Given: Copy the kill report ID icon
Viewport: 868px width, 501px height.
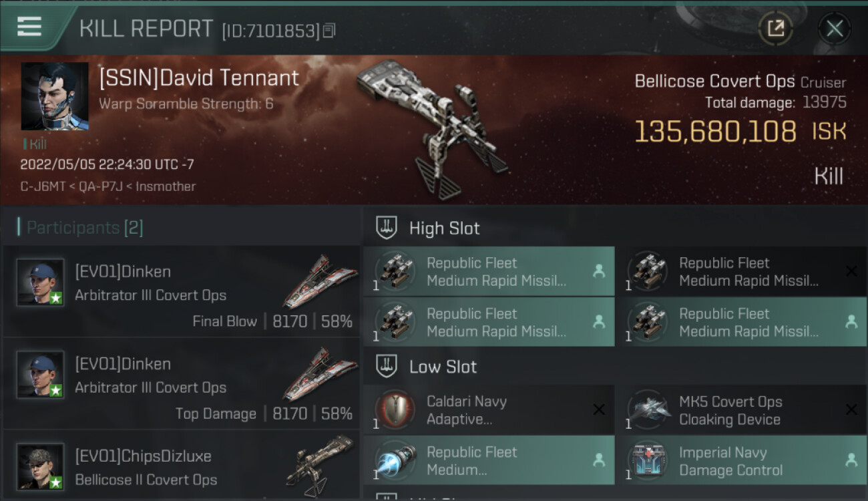Looking at the screenshot, I should (329, 31).
